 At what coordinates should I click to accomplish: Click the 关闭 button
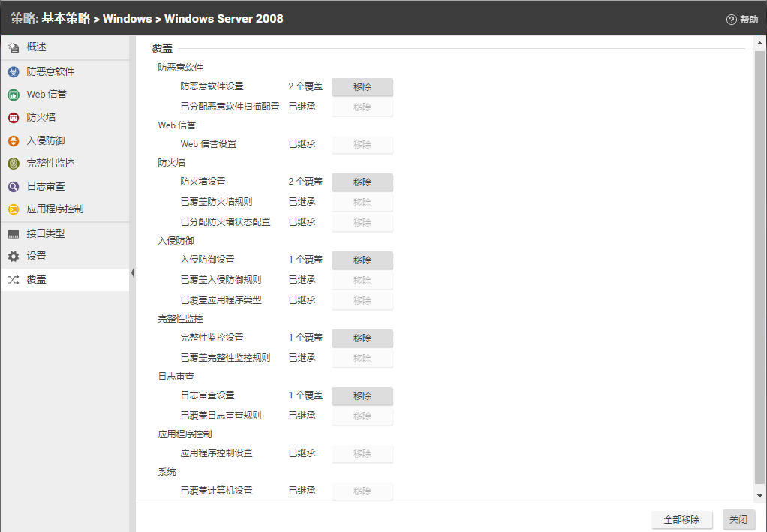click(x=738, y=520)
